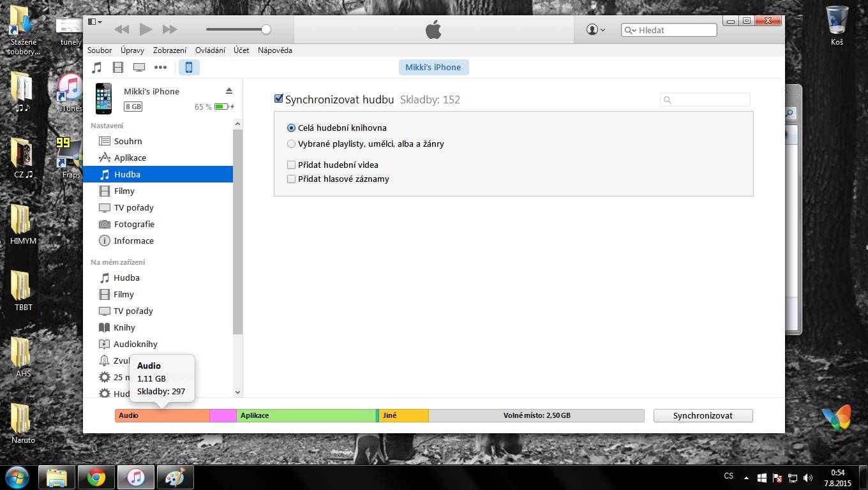Open the Úpravy menu
Image resolution: width=868 pixels, height=490 pixels.
pyautogui.click(x=132, y=50)
